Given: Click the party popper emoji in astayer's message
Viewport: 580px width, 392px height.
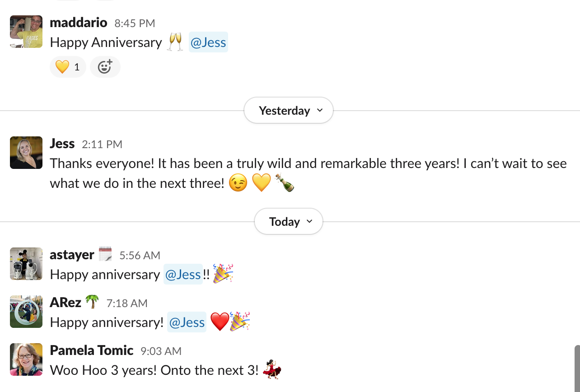Looking at the screenshot, I should (223, 274).
